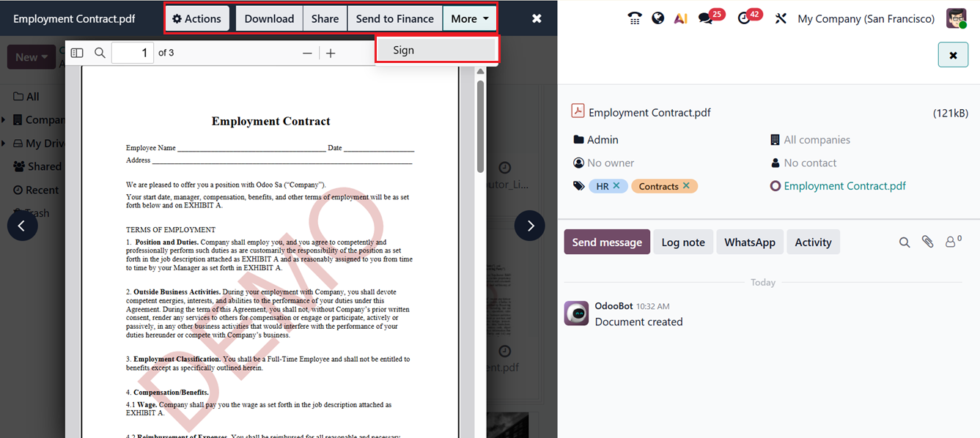Screen dimensions: 980x438
Task: Open the VoIP phone icon
Action: [x=635, y=18]
